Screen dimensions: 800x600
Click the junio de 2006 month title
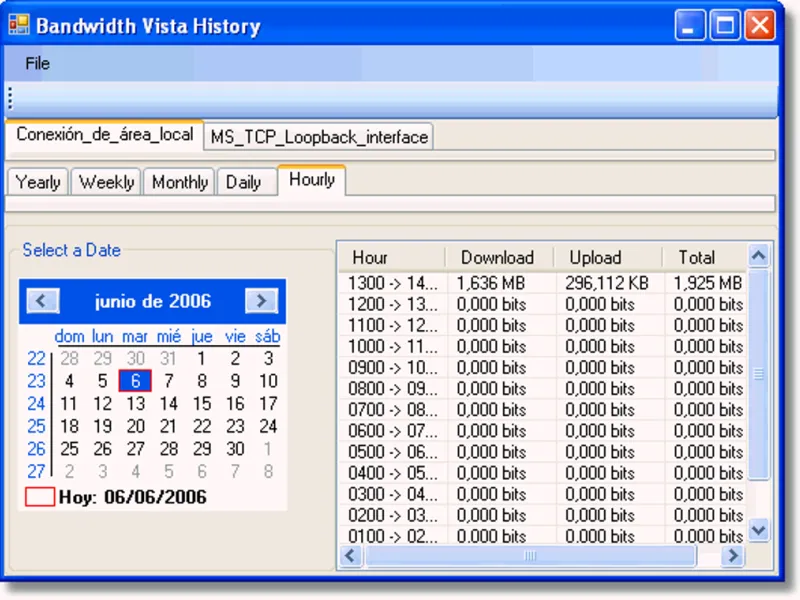(153, 302)
